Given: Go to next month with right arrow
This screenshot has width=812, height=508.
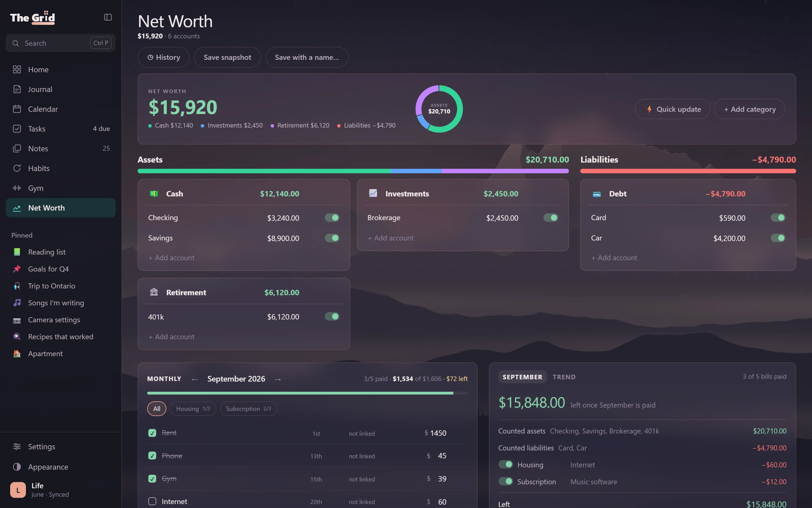Looking at the screenshot, I should click(x=277, y=379).
